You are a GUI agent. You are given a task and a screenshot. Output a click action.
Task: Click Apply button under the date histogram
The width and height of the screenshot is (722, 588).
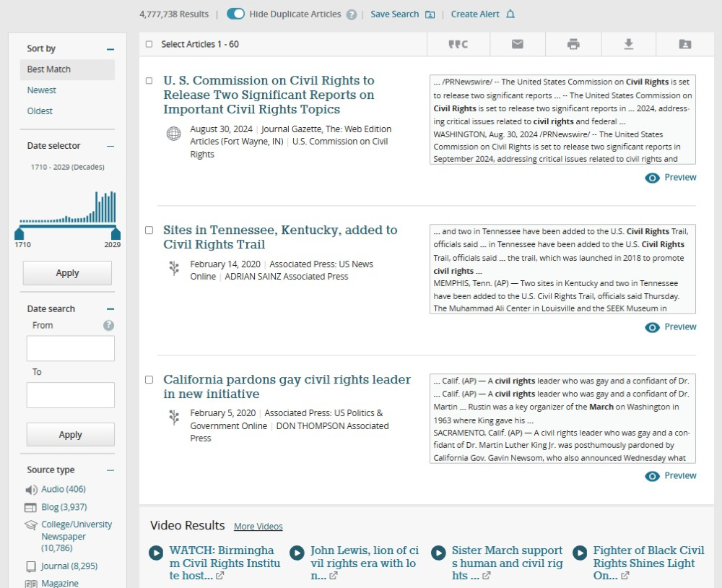pos(67,273)
